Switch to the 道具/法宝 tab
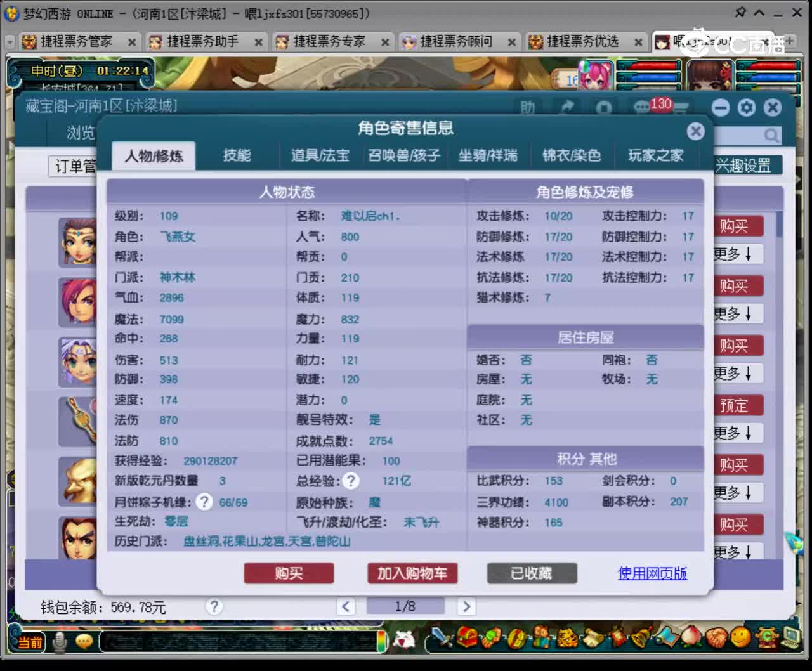The image size is (812, 671). point(320,155)
